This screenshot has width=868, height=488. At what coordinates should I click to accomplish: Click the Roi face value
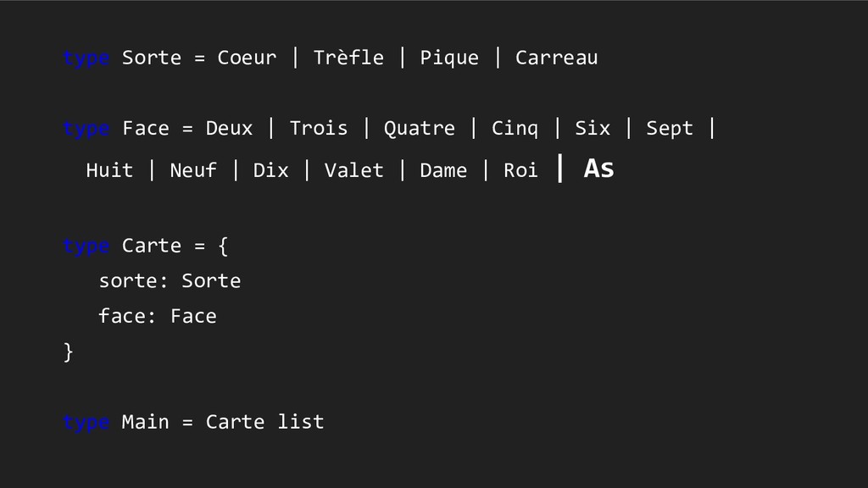(x=520, y=169)
